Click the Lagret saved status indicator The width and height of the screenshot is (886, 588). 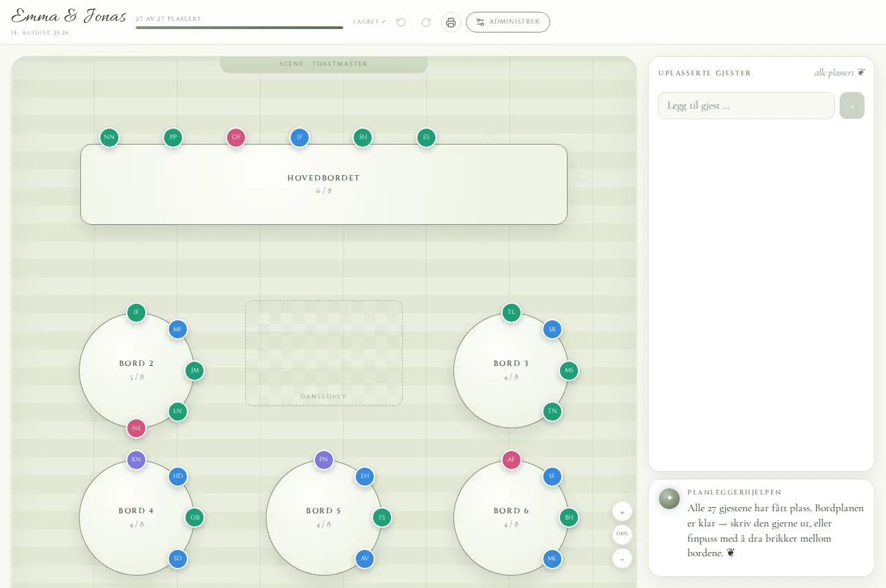point(370,22)
